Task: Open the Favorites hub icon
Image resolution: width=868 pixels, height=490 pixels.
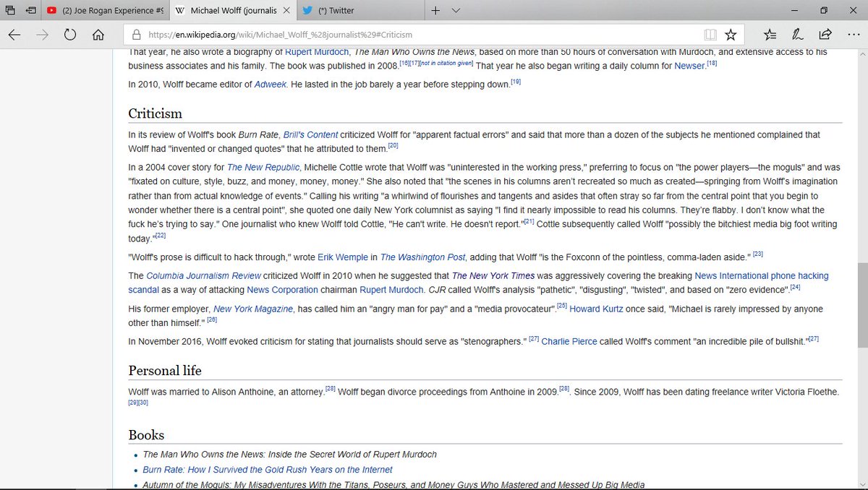Action: point(770,35)
